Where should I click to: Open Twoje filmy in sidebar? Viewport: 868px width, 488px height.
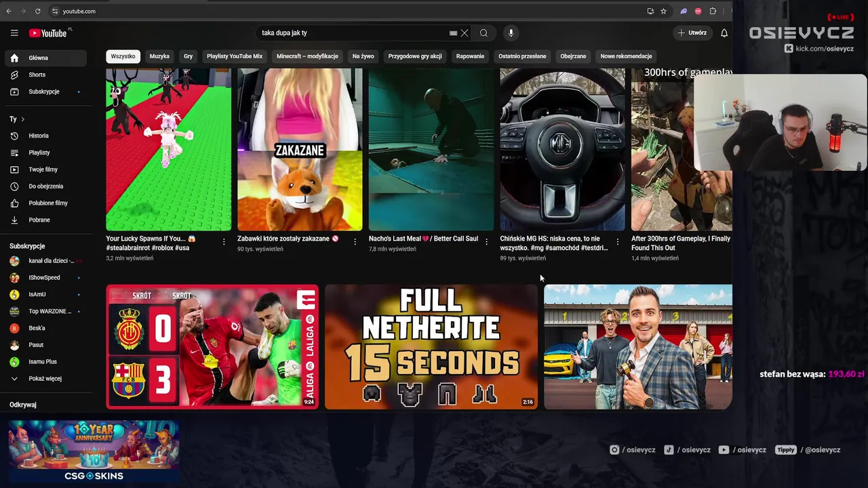point(46,169)
